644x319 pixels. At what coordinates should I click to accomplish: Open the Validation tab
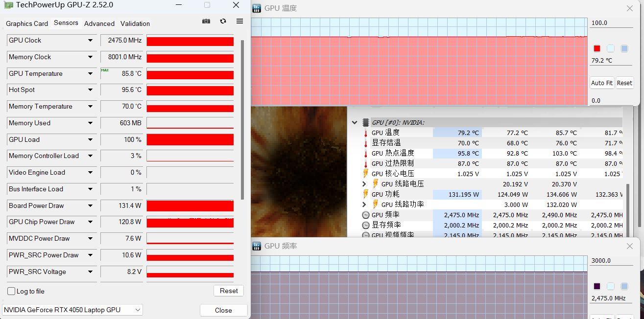click(135, 23)
